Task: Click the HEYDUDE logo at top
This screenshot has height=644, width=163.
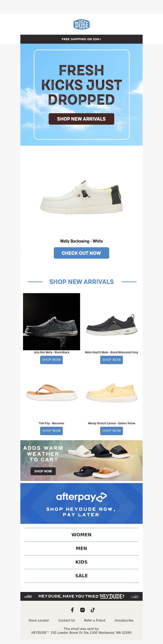Action: pyautogui.click(x=81, y=24)
